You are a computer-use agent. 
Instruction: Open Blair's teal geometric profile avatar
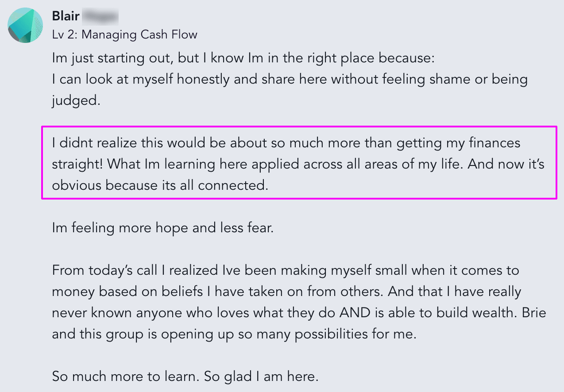coord(25,25)
